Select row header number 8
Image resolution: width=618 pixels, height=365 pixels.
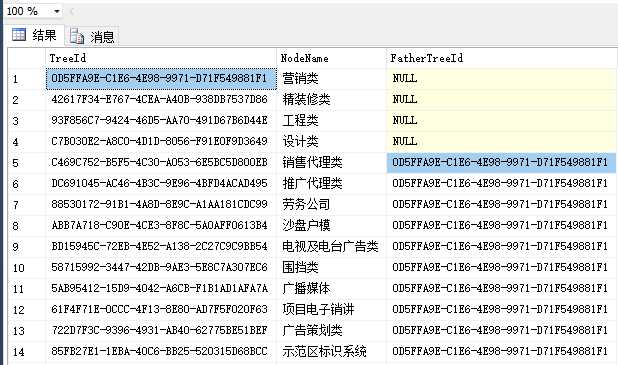pyautogui.click(x=26, y=225)
